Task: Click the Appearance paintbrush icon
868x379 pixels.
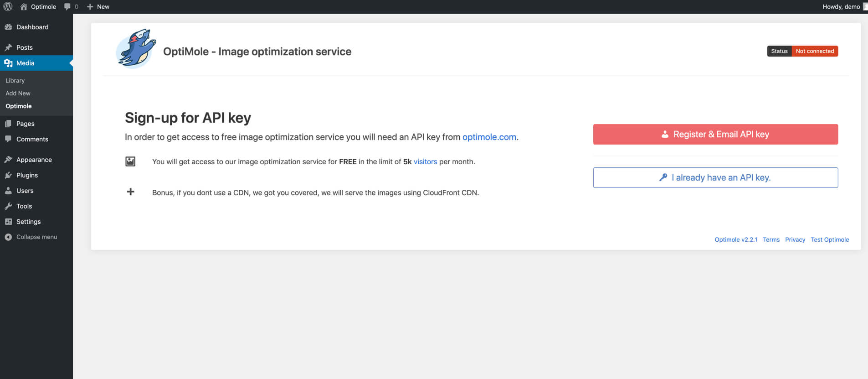Action: (8, 160)
